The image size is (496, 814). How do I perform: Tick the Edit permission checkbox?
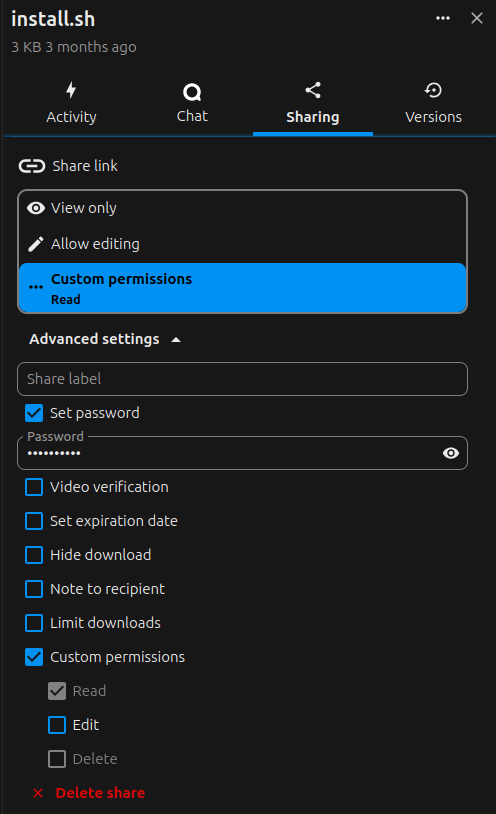57,725
